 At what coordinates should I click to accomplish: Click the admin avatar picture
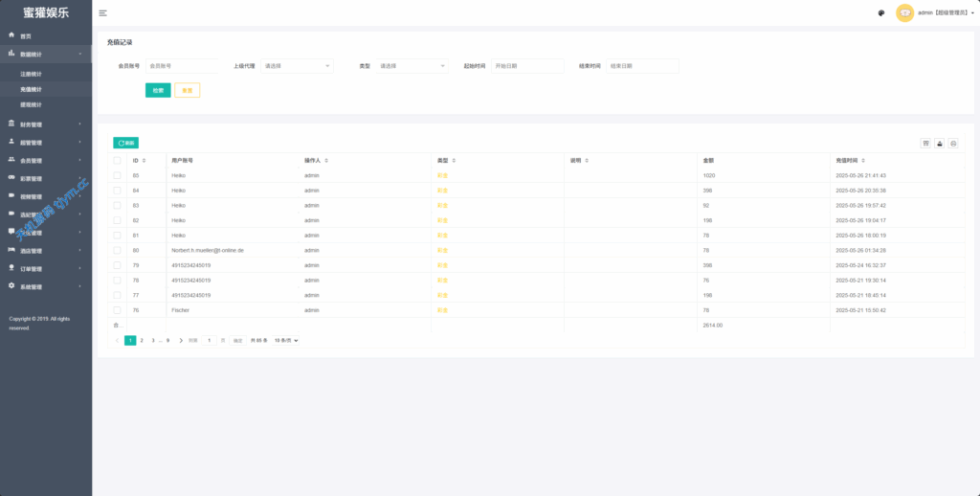[x=904, y=13]
